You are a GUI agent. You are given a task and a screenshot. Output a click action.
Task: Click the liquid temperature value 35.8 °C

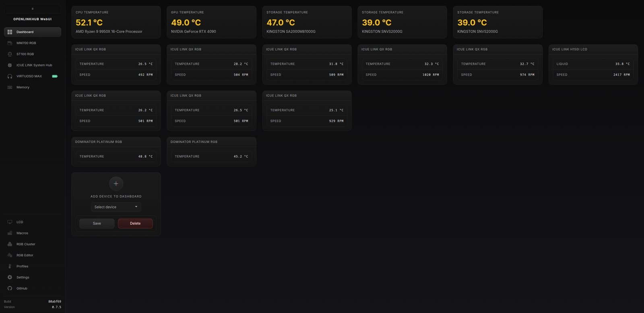point(622,64)
